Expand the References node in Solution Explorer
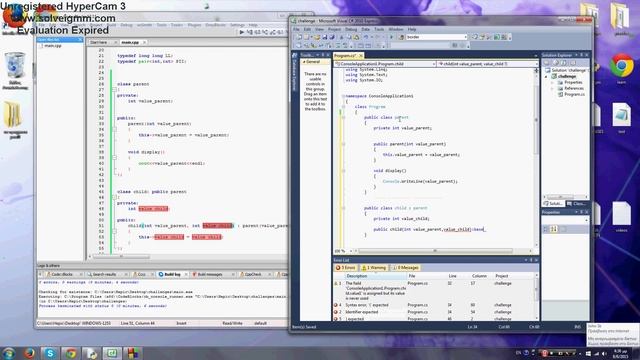 coord(553,88)
